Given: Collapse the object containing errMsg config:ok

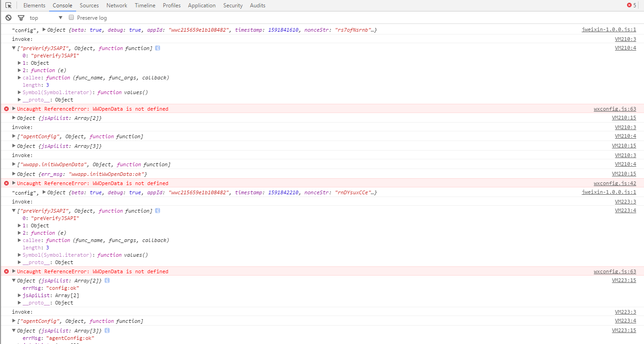Looking at the screenshot, I should pos(14,281).
